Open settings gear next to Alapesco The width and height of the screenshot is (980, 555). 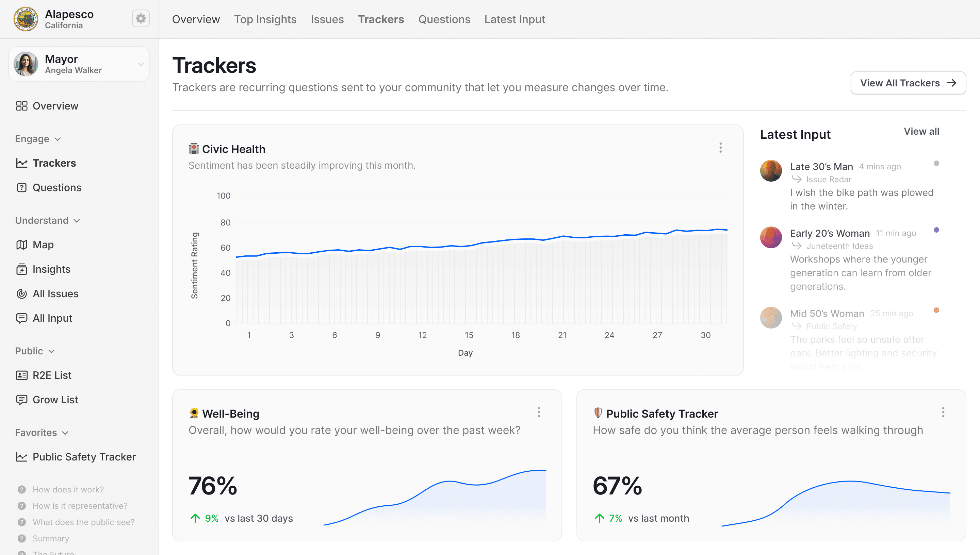coord(141,19)
